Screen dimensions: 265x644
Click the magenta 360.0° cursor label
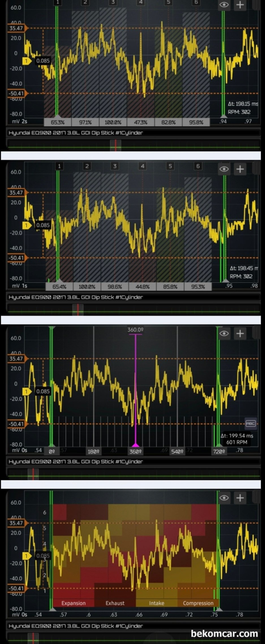(x=135, y=330)
